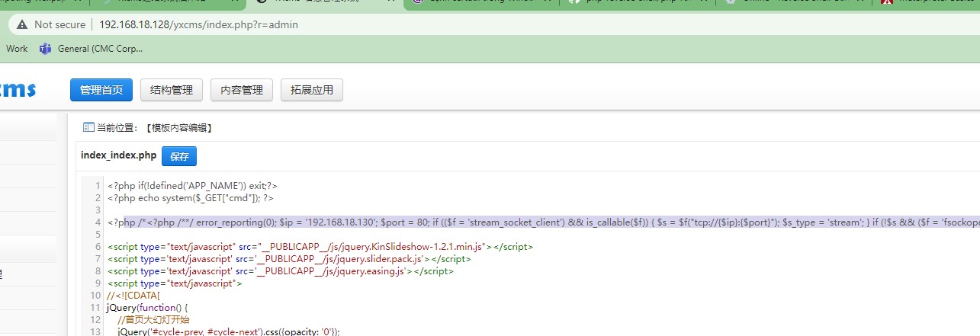Focus the address bar URL 192.168.18.128/yxcms

(x=198, y=24)
